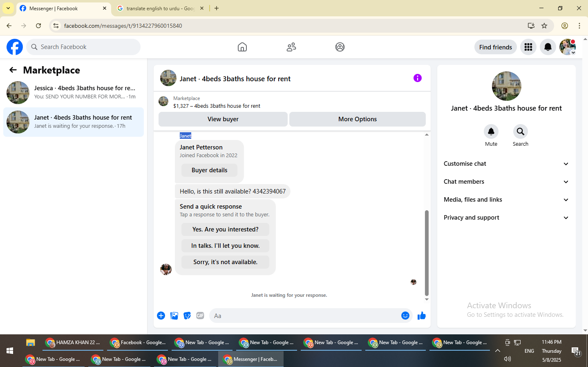Open conversation information purple icon

click(418, 78)
